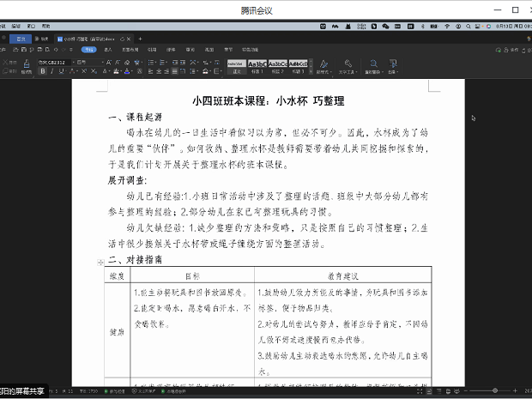Cut the selection with scissors icon
The width and height of the screenshot is (532, 399).
5,62
